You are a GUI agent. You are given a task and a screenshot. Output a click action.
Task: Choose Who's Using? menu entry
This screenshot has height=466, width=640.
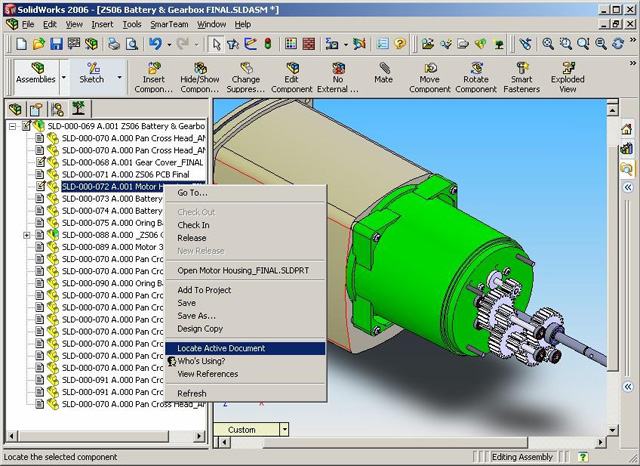pyautogui.click(x=245, y=361)
